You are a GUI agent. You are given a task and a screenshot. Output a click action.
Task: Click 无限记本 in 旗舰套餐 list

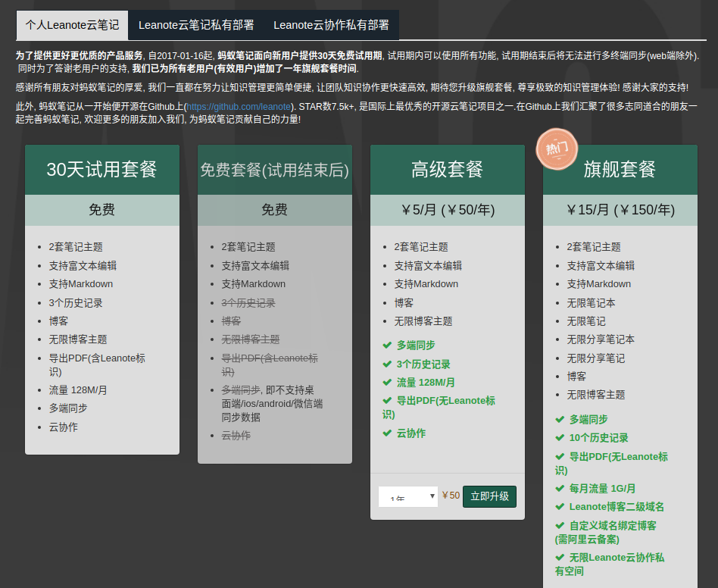[x=591, y=302]
